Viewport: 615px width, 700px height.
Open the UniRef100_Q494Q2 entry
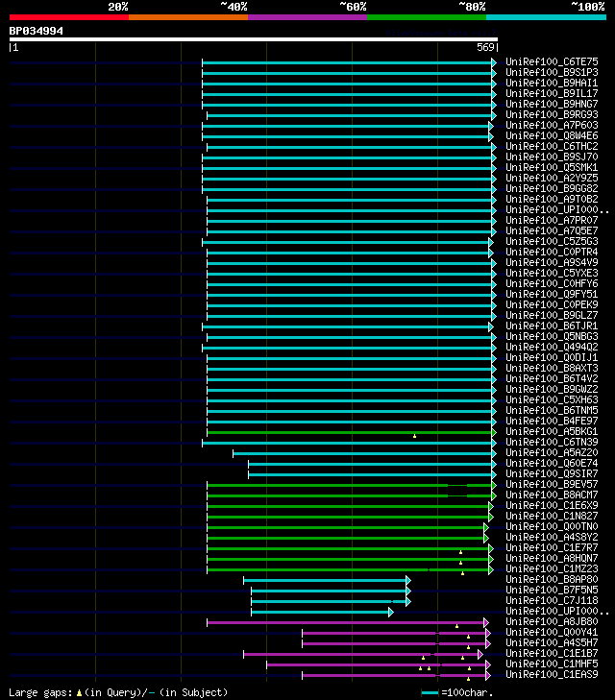click(552, 347)
